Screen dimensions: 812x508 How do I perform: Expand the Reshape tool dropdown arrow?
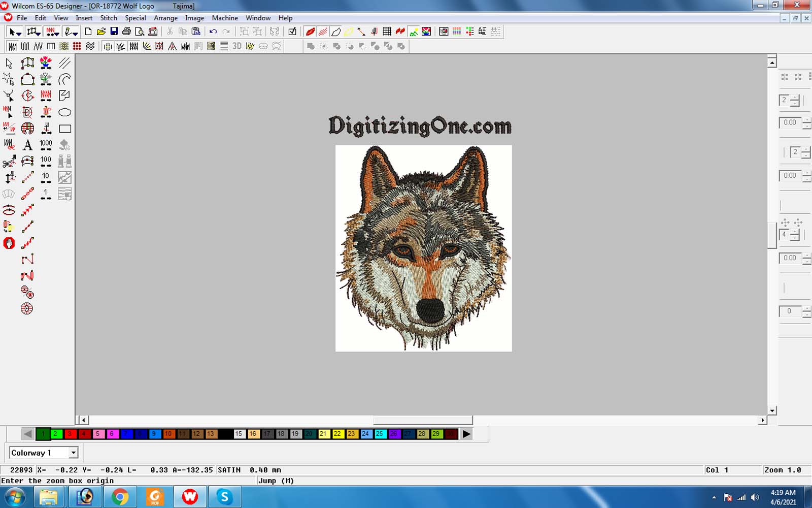coord(38,34)
